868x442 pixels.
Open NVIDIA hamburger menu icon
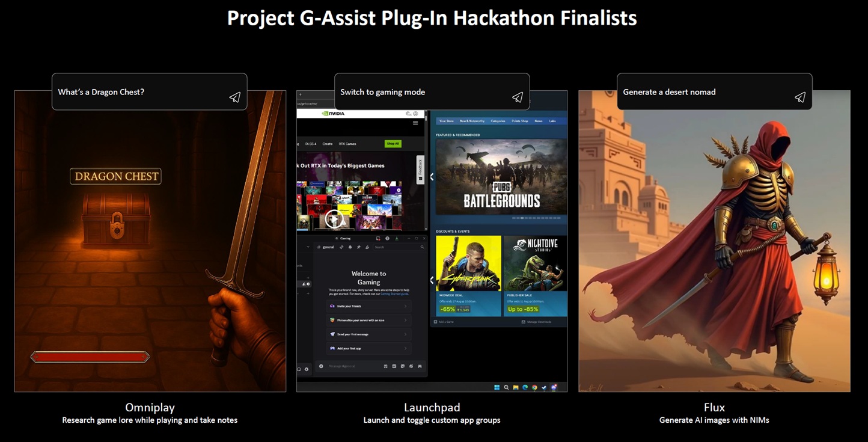click(x=415, y=123)
